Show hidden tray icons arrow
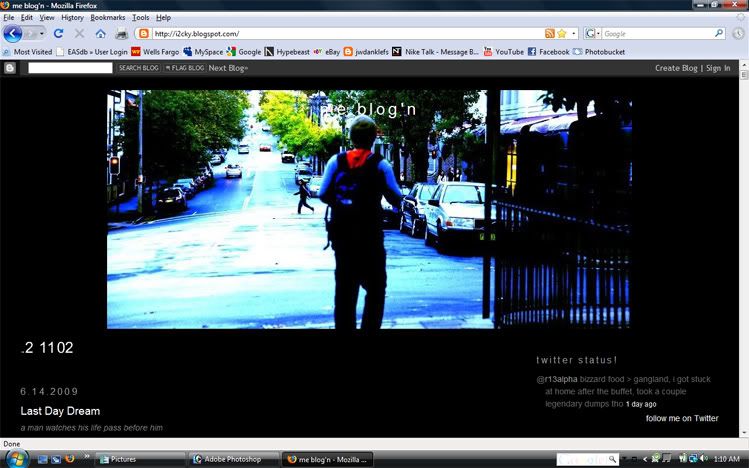This screenshot has height=468, width=749. (x=645, y=459)
